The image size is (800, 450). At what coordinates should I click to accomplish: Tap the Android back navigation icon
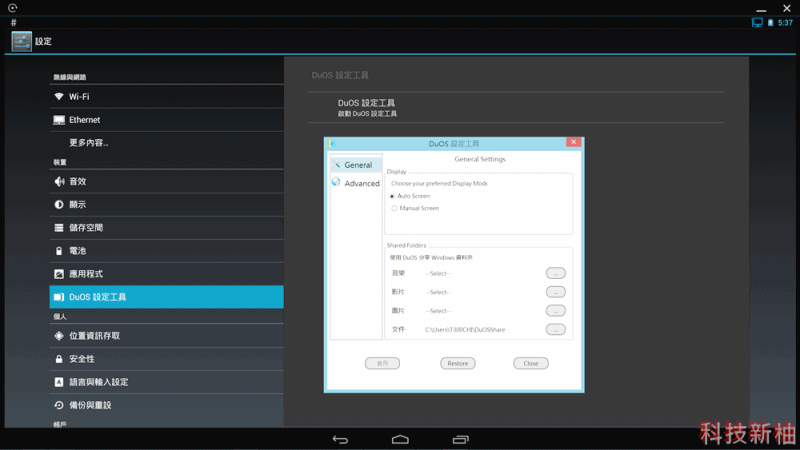[340, 439]
